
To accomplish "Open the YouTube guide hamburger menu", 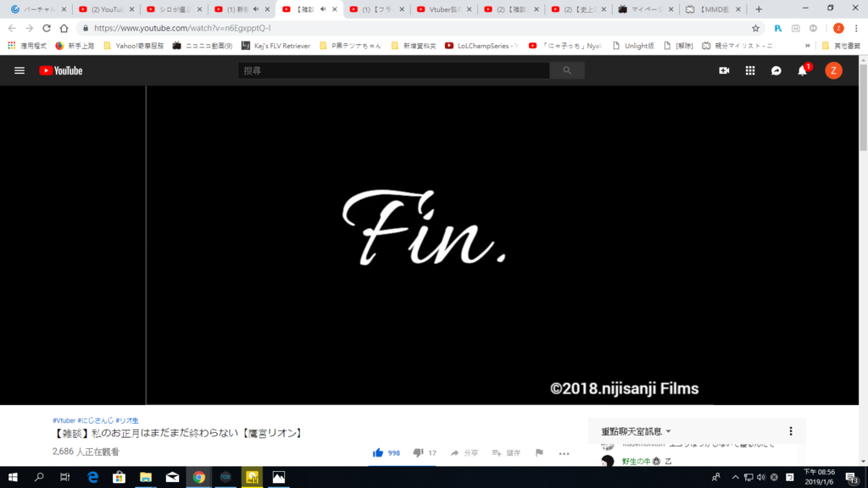I will coord(19,70).
